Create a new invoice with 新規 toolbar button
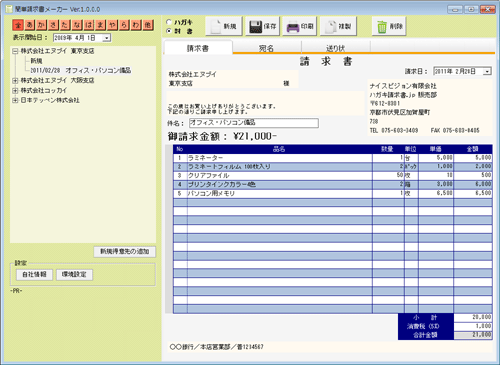The image size is (500, 365). click(224, 26)
